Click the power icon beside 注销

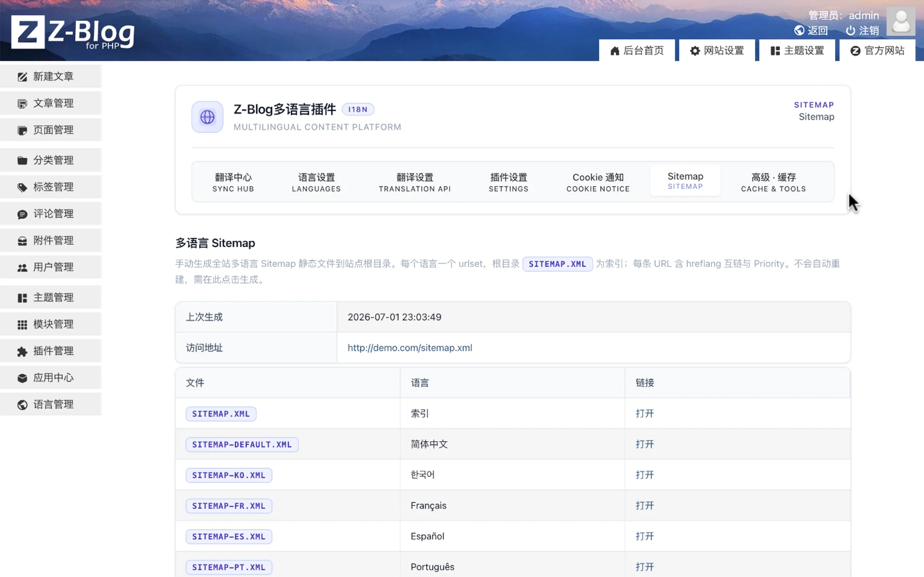tap(850, 30)
